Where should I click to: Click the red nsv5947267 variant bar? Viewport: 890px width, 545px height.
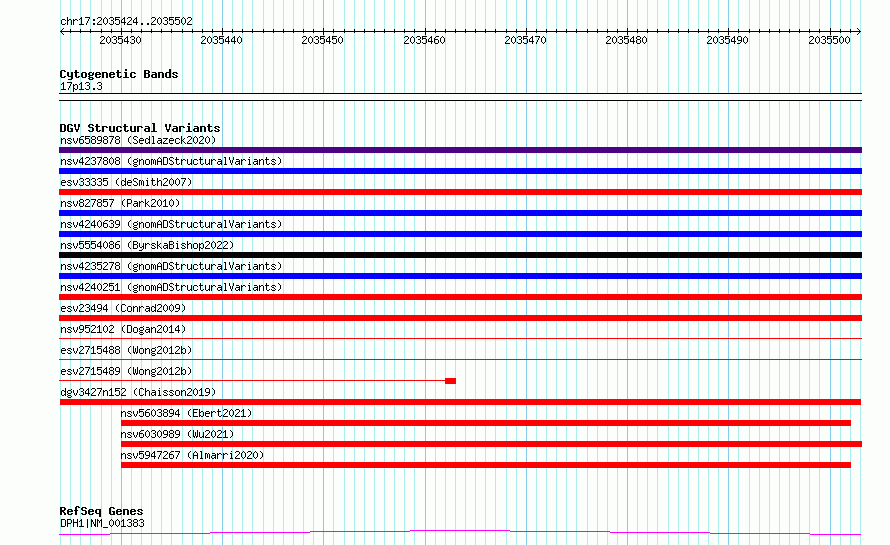point(486,465)
